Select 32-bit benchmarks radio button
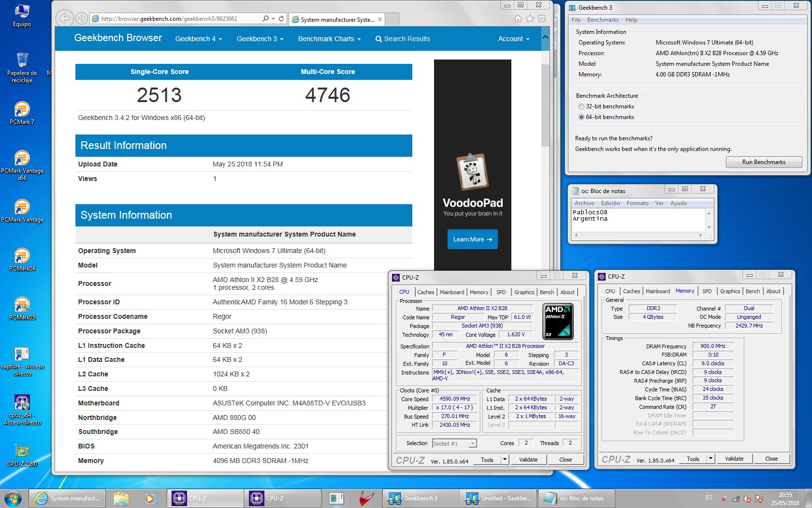The width and height of the screenshot is (812, 508). (581, 106)
